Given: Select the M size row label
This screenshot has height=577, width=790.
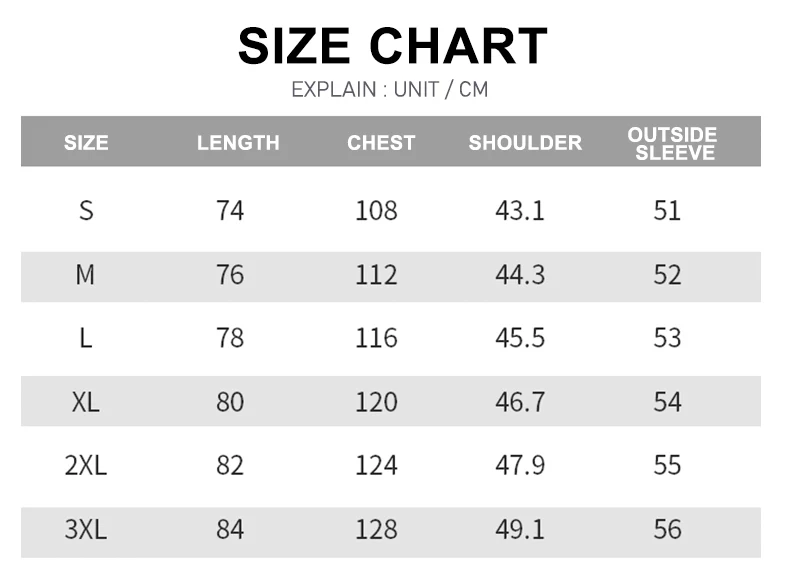Looking at the screenshot, I should 85,275.
